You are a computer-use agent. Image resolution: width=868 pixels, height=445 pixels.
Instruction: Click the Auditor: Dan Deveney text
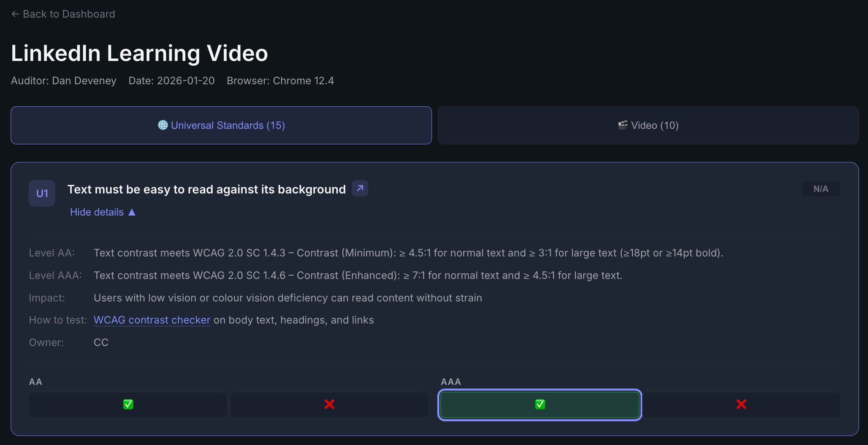(x=64, y=81)
